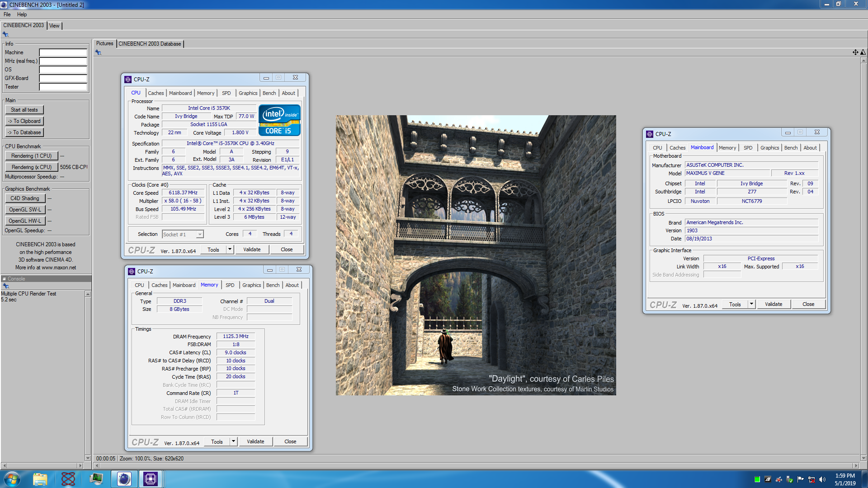Expand Tools arrow in CPU-Z CPU window
Viewport: 868px width, 488px height.
(x=230, y=249)
